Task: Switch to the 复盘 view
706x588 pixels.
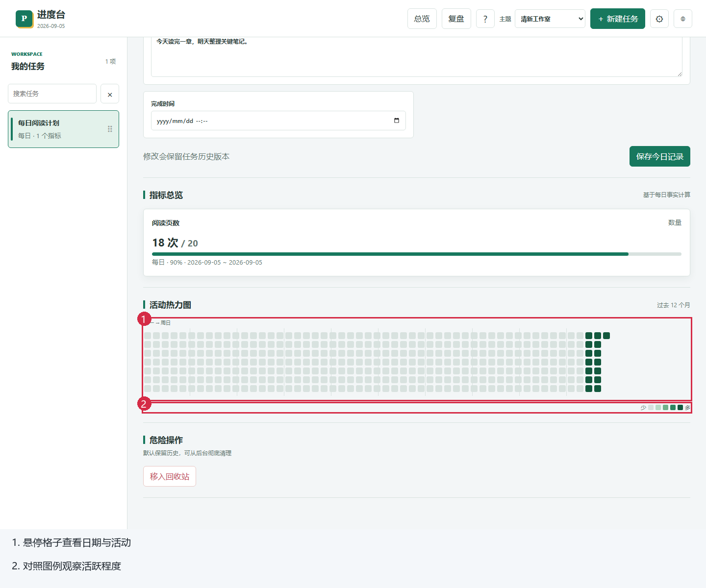Action: pos(456,19)
